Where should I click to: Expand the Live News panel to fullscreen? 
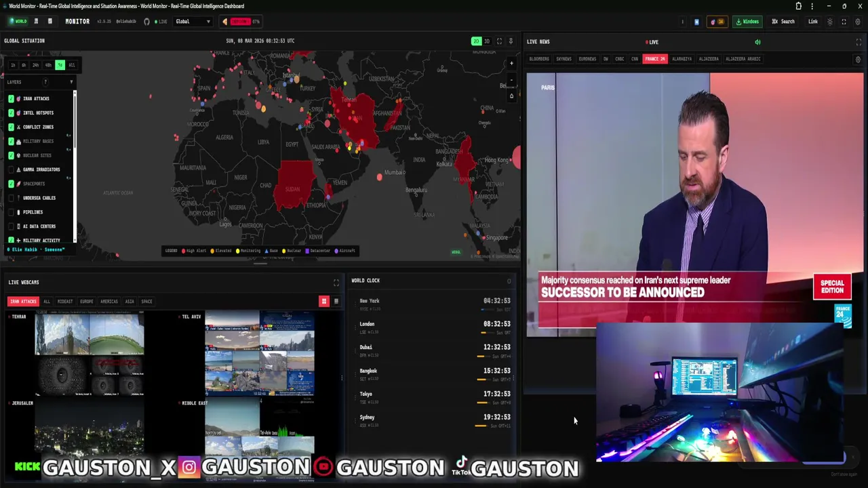click(x=859, y=42)
